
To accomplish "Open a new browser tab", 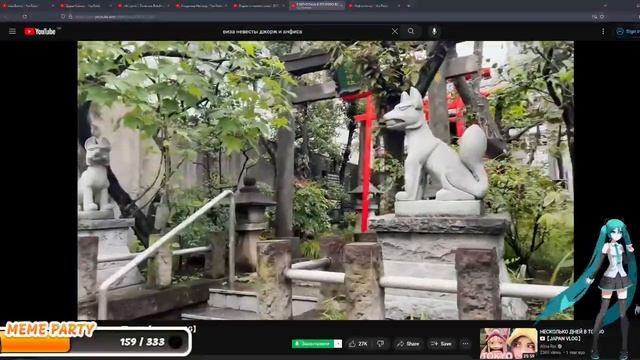I will [x=409, y=6].
